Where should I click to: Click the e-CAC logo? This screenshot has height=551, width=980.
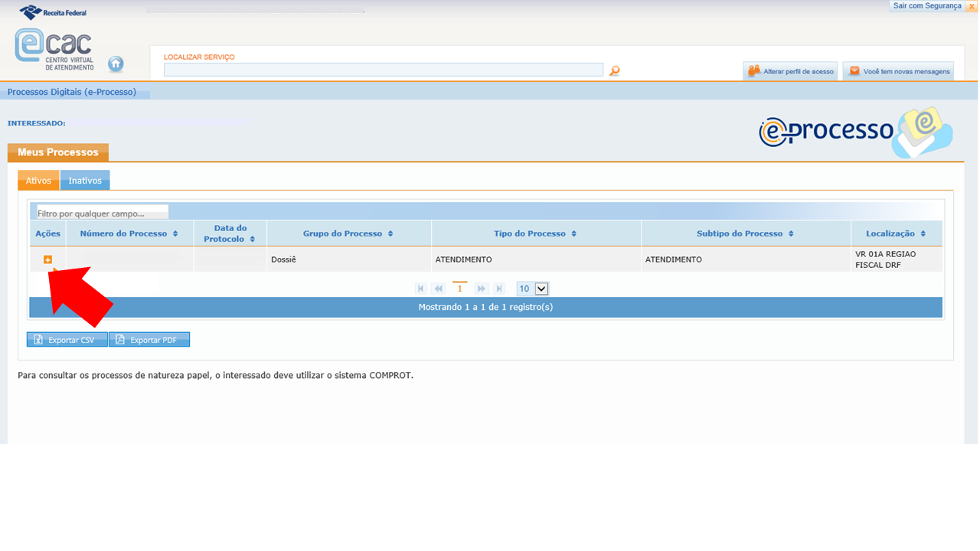click(54, 49)
